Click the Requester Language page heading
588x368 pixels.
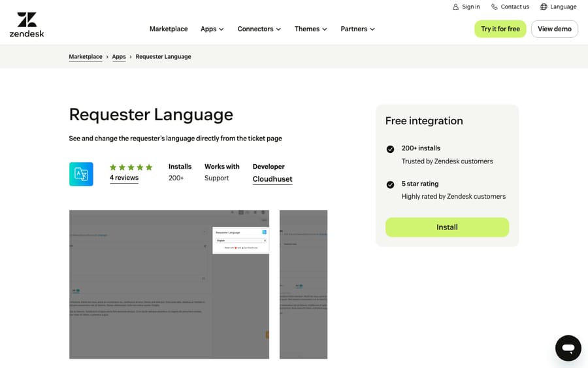pyautogui.click(x=151, y=115)
